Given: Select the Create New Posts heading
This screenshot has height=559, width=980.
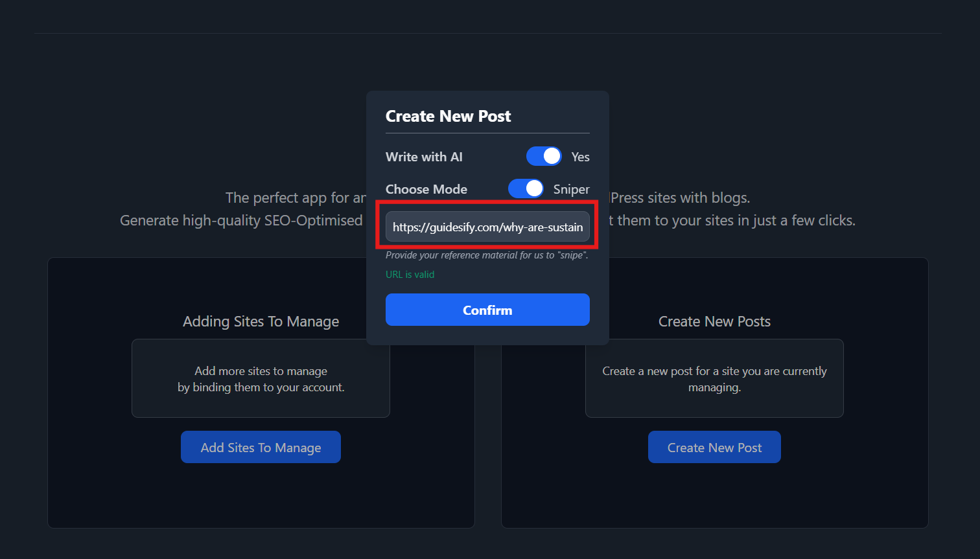Looking at the screenshot, I should tap(714, 321).
